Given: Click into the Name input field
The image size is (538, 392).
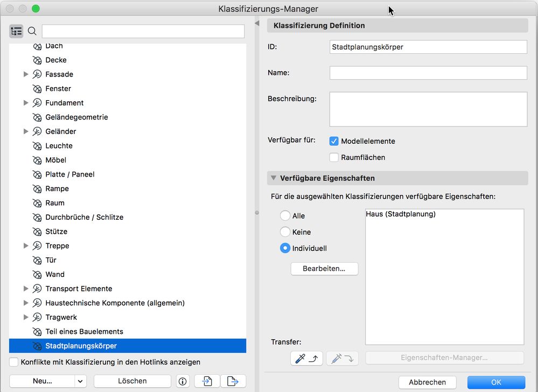Looking at the screenshot, I should point(428,73).
